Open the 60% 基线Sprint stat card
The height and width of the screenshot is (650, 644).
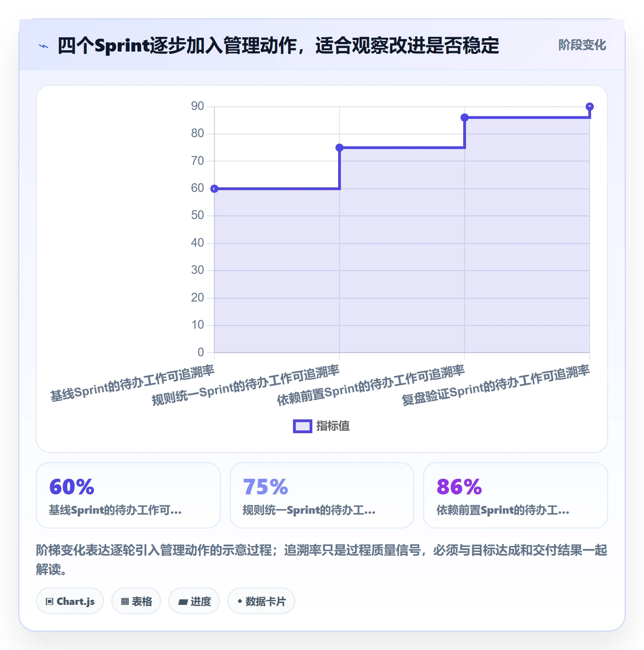128,495
